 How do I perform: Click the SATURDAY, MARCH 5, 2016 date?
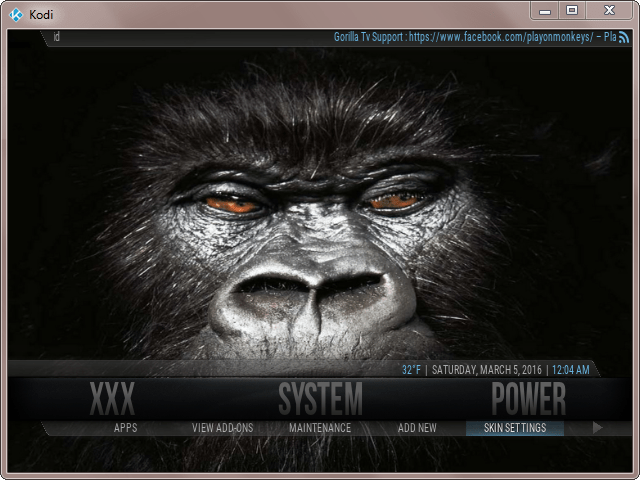(x=487, y=370)
